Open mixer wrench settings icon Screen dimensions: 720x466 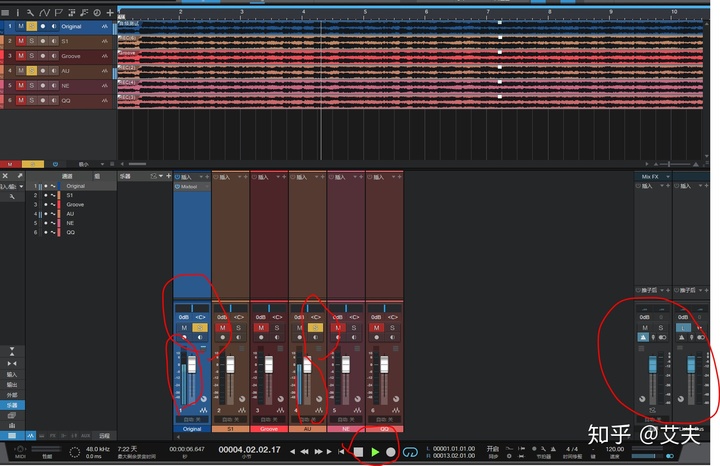click(12, 197)
